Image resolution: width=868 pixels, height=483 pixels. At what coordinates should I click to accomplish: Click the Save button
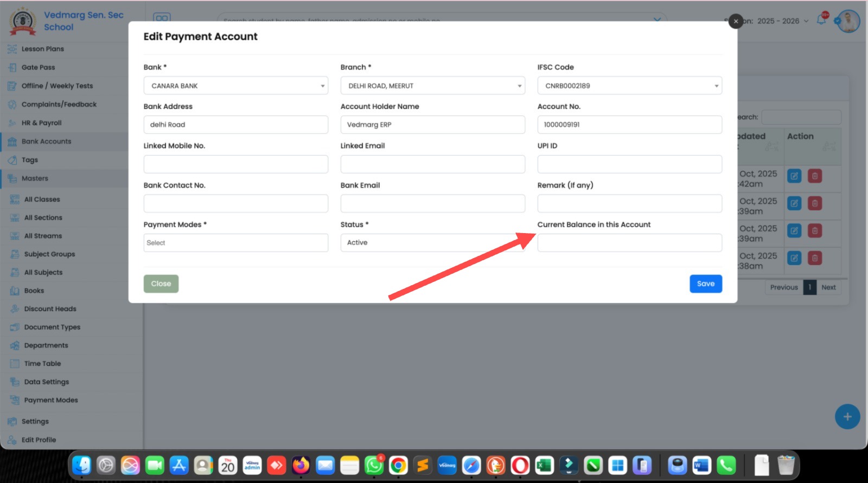click(x=706, y=284)
